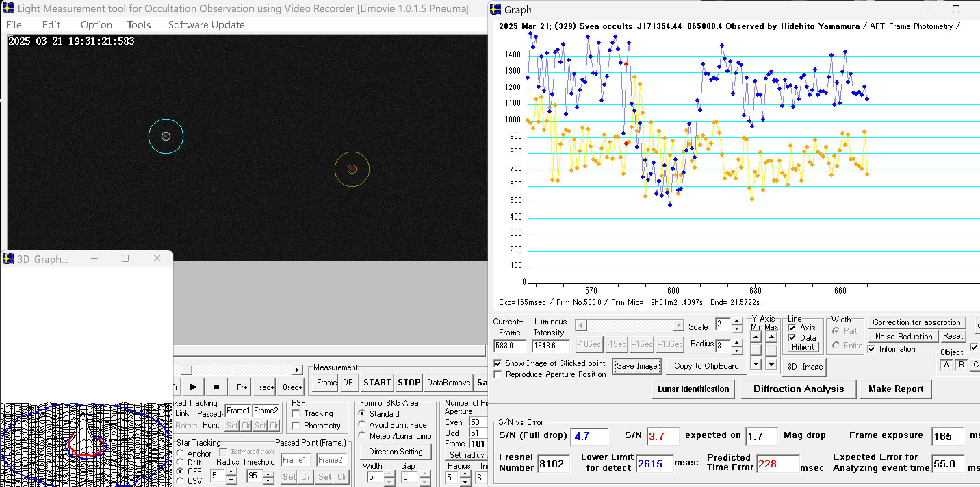980x487 pixels.
Task: Check Reproduce Aperture Position
Action: [498, 374]
